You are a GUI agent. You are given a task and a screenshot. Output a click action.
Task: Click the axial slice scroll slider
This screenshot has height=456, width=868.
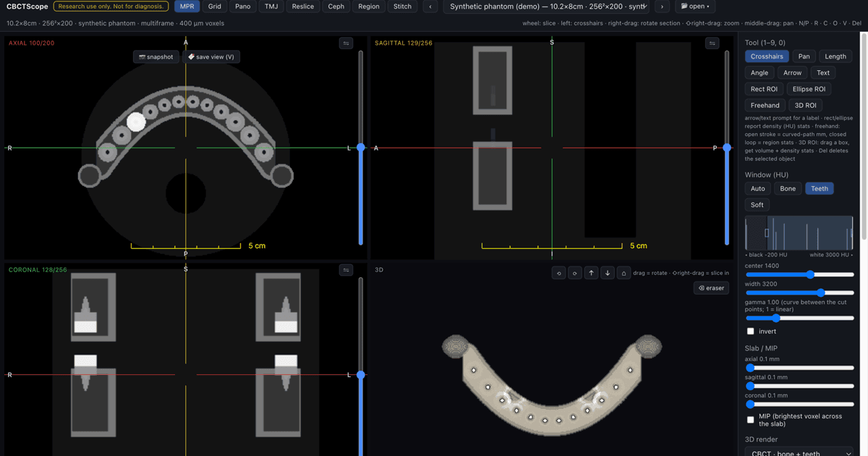click(x=360, y=148)
